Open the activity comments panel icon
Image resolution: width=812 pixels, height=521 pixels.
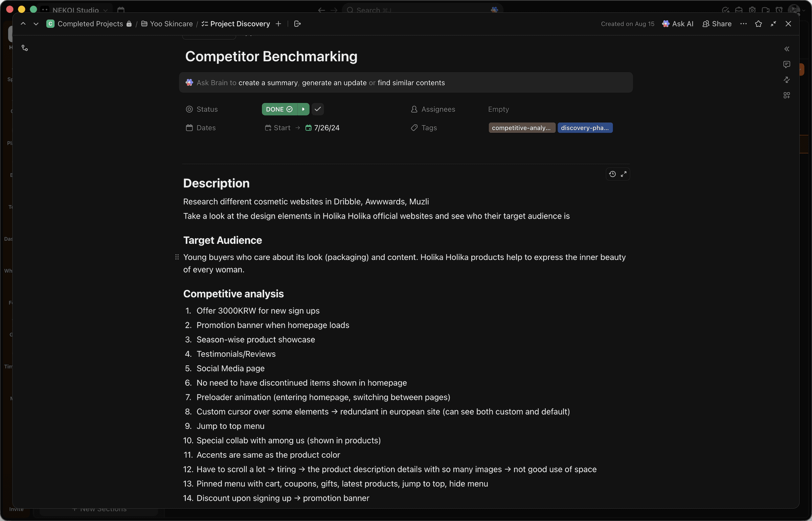coord(787,64)
